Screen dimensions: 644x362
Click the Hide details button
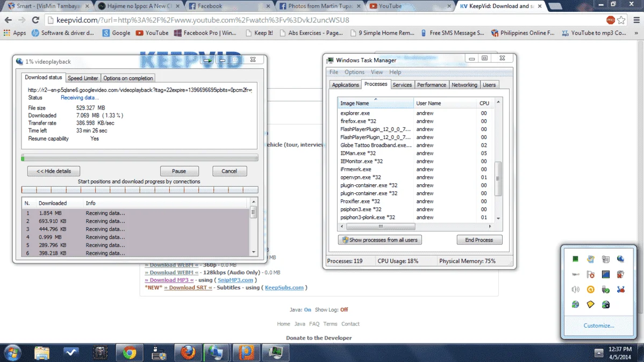click(54, 171)
